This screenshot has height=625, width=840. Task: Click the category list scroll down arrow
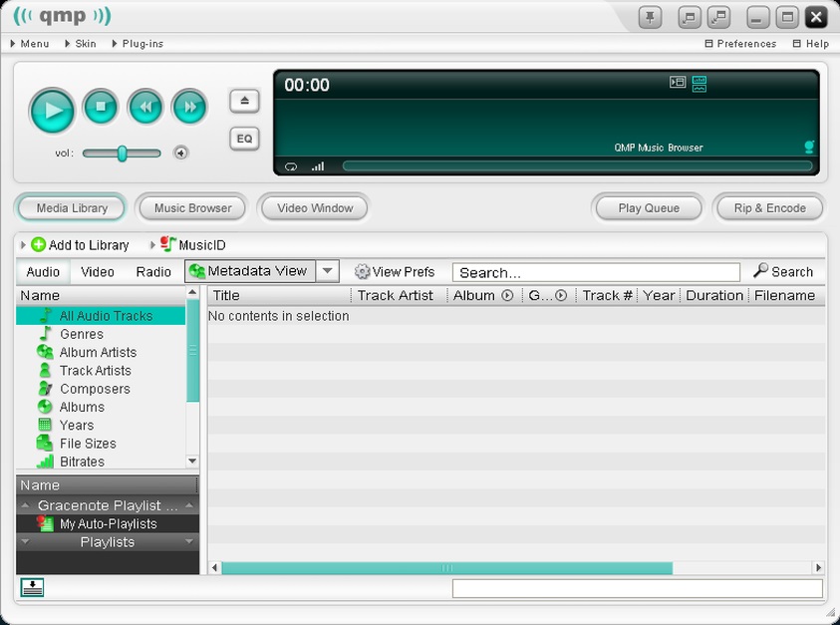[192, 461]
